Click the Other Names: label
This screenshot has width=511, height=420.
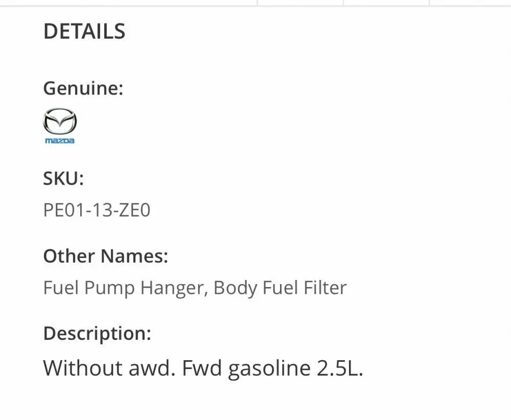point(106,256)
